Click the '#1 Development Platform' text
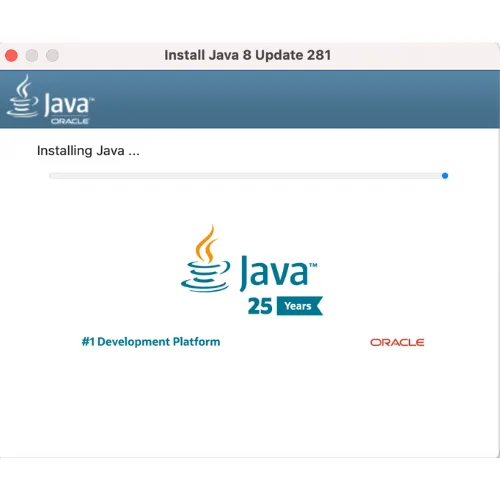This screenshot has width=500, height=500. pyautogui.click(x=151, y=342)
